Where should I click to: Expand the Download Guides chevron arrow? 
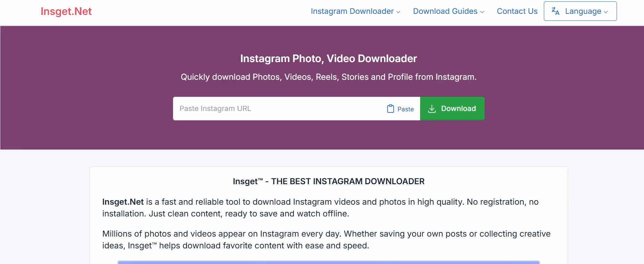[482, 12]
